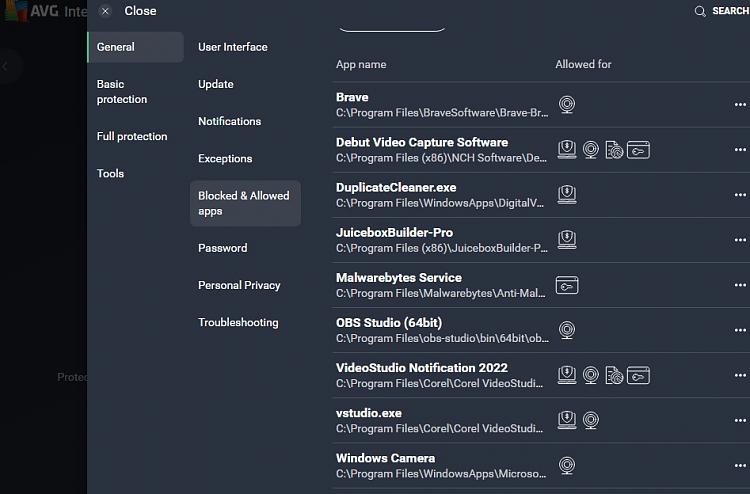Viewport: 750px width, 494px height.
Task: Click the vstudio.exe name
Action: pos(369,413)
